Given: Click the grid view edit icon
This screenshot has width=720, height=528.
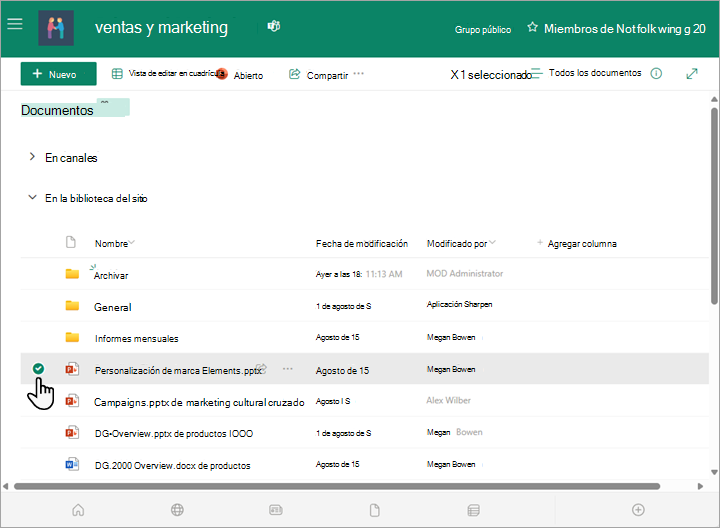Looking at the screenshot, I should (x=117, y=73).
